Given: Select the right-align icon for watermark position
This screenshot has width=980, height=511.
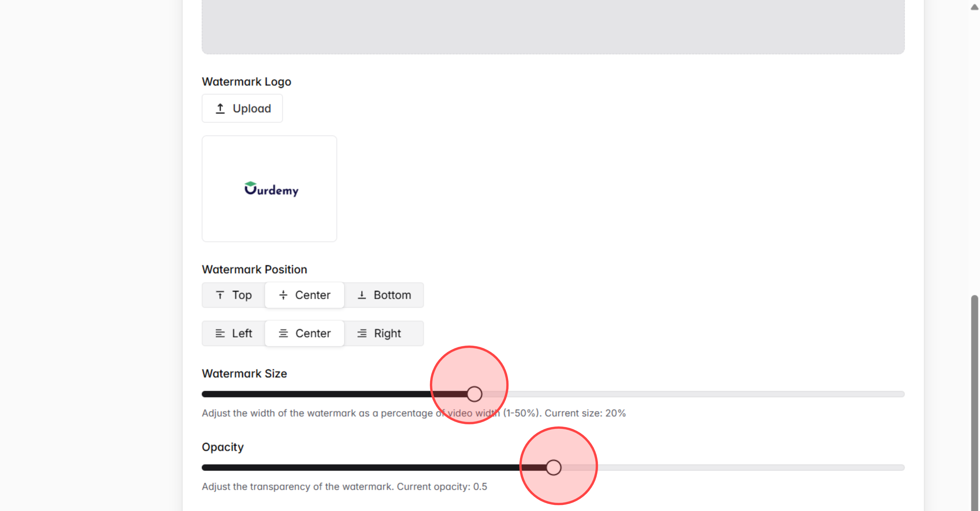Looking at the screenshot, I should point(361,333).
